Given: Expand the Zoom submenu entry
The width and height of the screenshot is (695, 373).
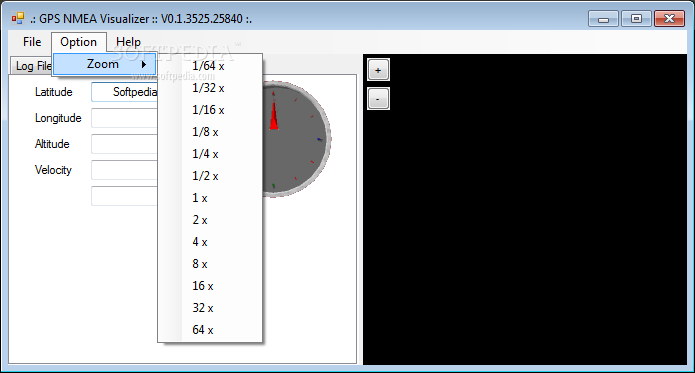Looking at the screenshot, I should (x=105, y=64).
